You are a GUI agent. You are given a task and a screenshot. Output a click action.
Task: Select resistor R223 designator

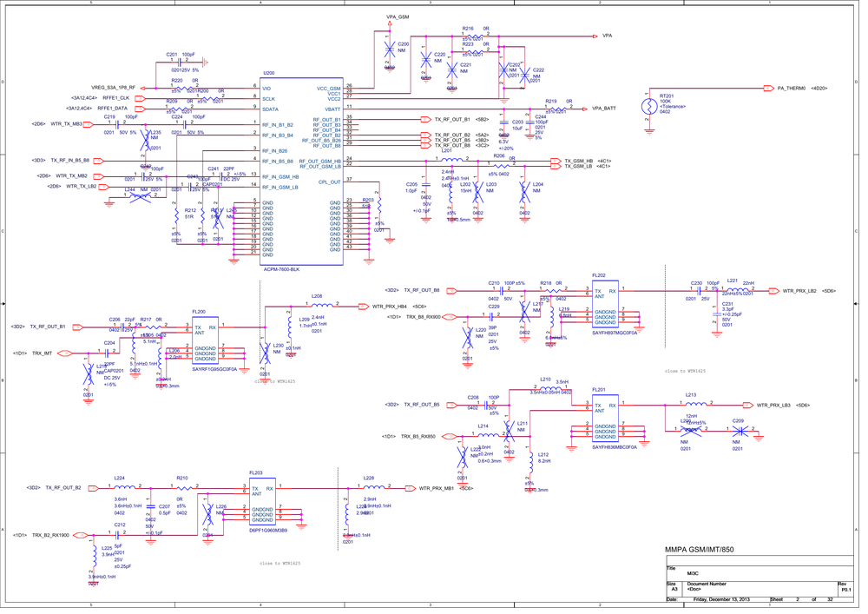pos(468,43)
